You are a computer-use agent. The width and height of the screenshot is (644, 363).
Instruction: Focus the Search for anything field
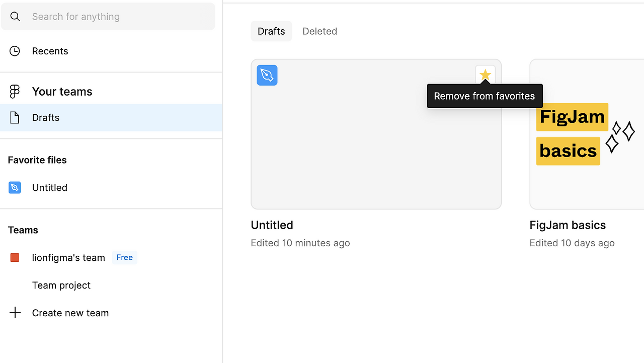pos(108,17)
